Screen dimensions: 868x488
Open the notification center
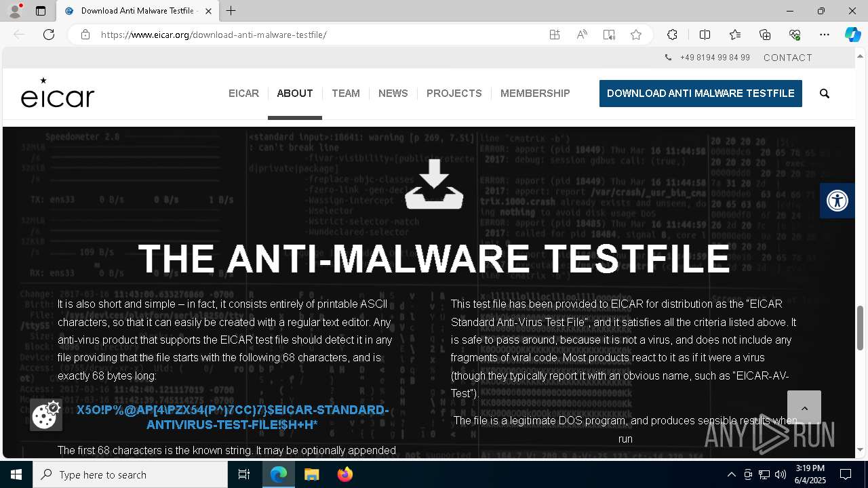pos(846,474)
